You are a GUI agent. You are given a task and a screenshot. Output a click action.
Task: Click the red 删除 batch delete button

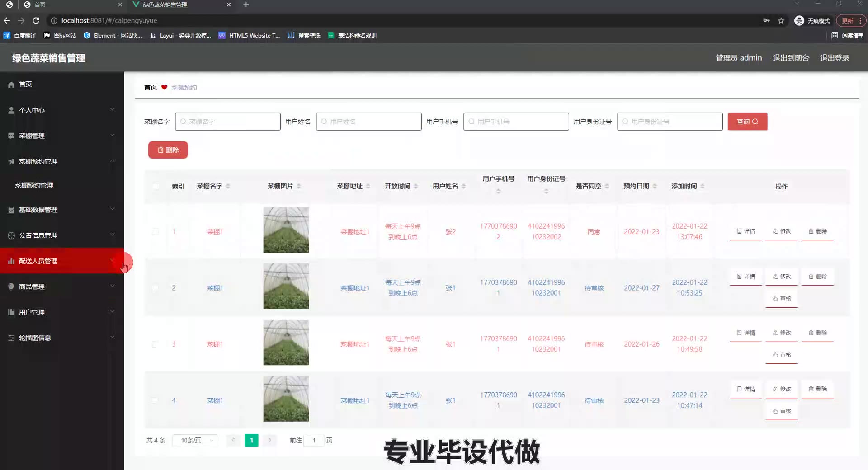(168, 150)
